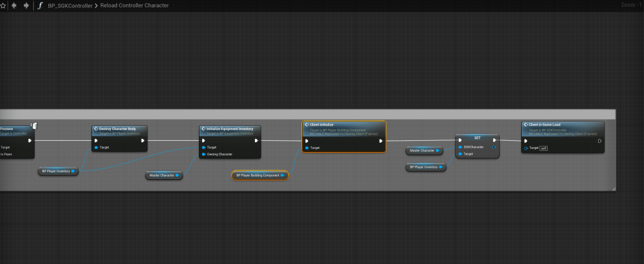Click exec output pin of Destroy Character Body
This screenshot has height=264, width=644.
(x=142, y=141)
